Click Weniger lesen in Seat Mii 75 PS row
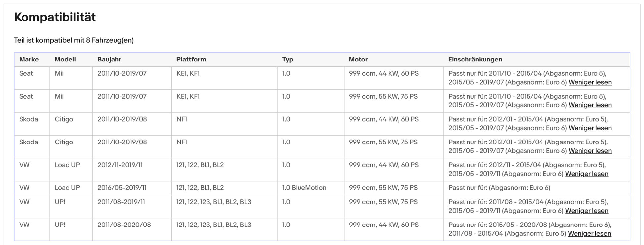The height and width of the screenshot is (245, 644). 590,105
